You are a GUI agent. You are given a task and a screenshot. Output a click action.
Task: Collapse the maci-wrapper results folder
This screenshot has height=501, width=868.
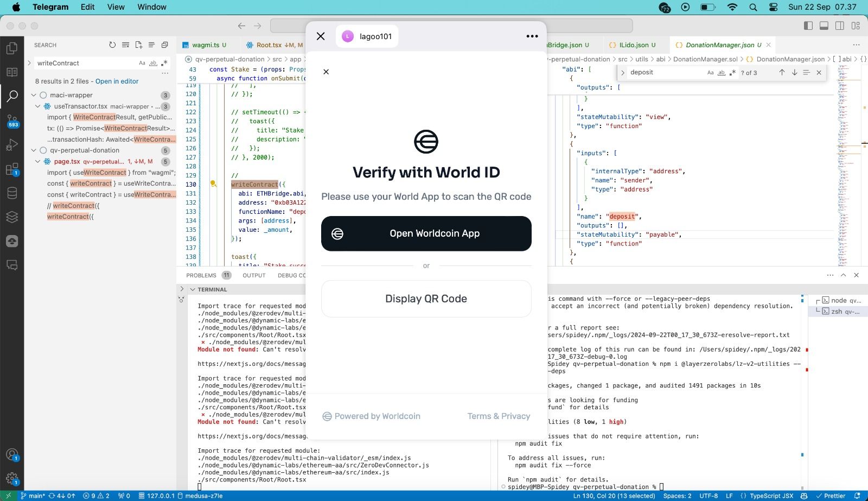tap(34, 95)
